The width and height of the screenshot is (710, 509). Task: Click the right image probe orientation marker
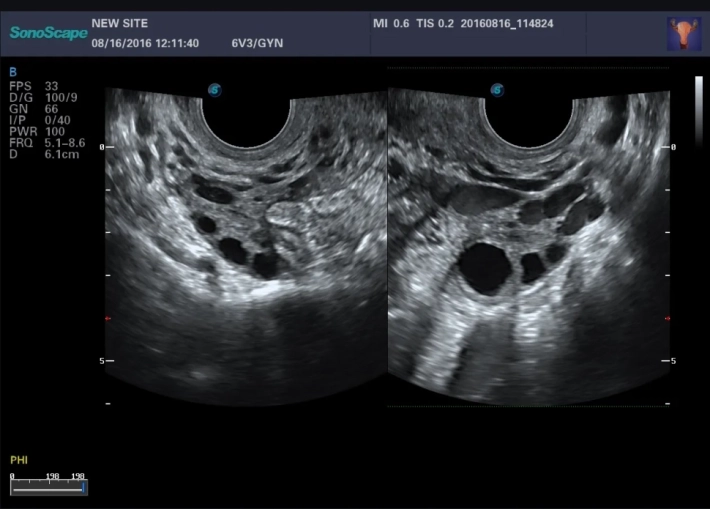click(495, 90)
